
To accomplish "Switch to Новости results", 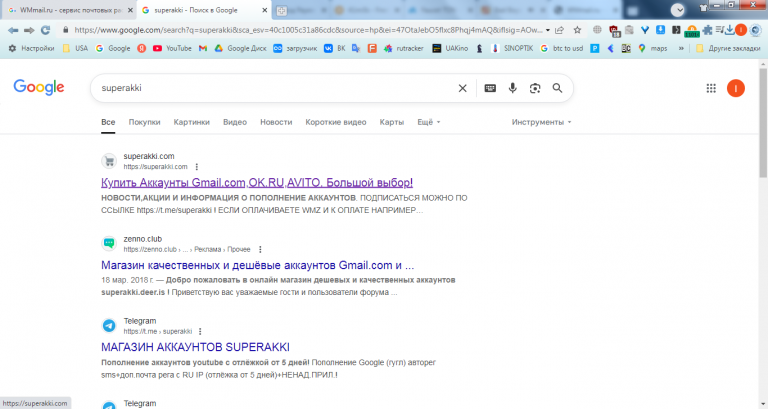I will point(276,122).
